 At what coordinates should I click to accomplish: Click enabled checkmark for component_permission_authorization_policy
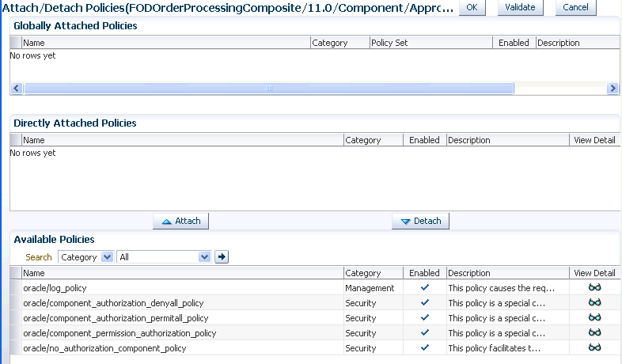pyautogui.click(x=424, y=332)
